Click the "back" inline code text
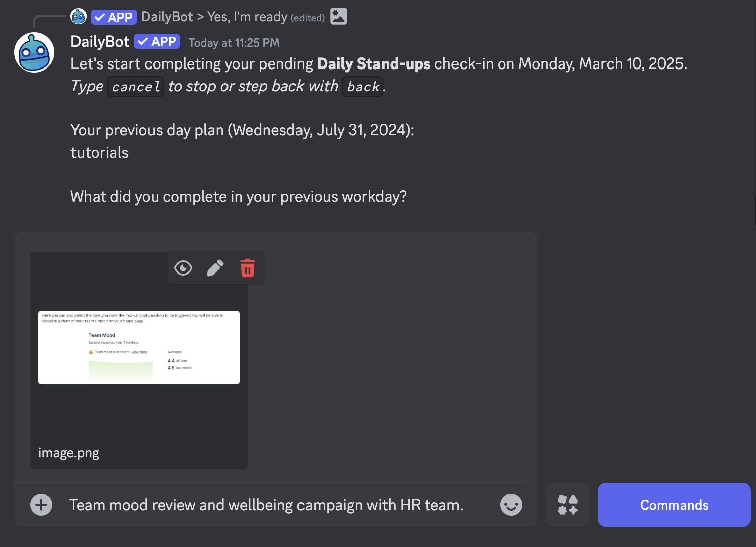The height and width of the screenshot is (547, 756). [363, 87]
